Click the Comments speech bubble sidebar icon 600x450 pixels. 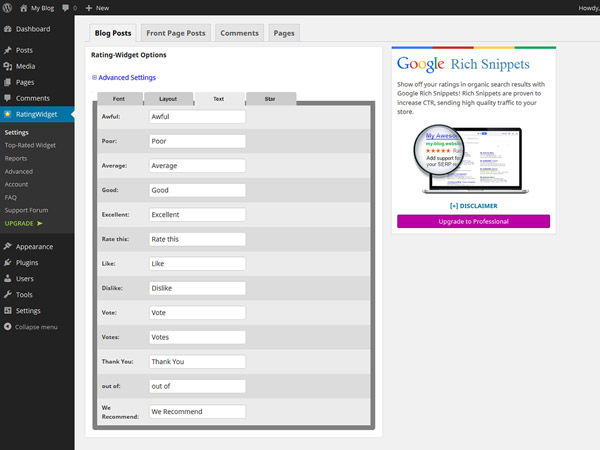(x=8, y=98)
